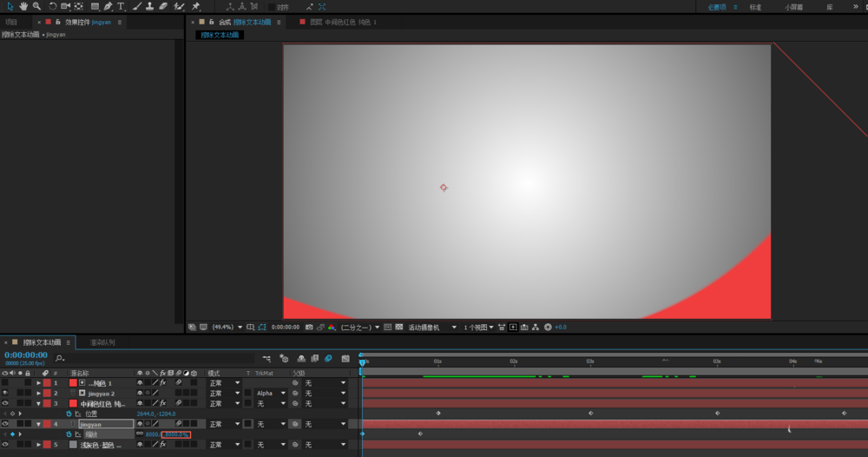Toggle transparency grid in viewer
This screenshot has width=868, height=457.
399,328
